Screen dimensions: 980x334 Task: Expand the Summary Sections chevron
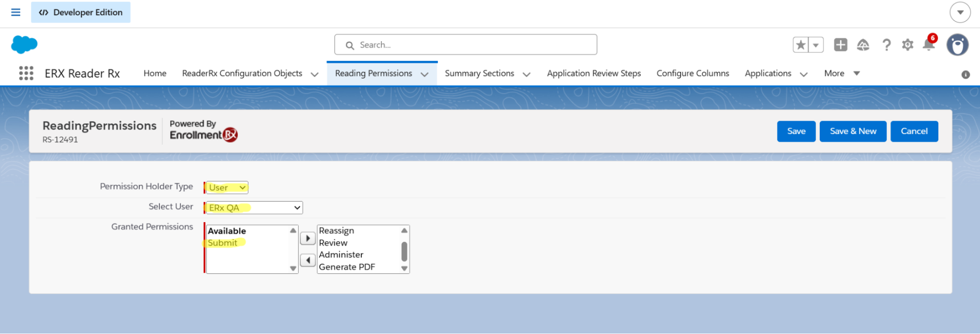point(527,74)
